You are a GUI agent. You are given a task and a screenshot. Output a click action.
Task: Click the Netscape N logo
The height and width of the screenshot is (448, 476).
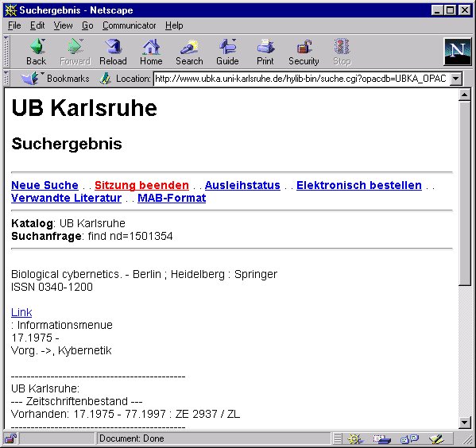coord(457,52)
